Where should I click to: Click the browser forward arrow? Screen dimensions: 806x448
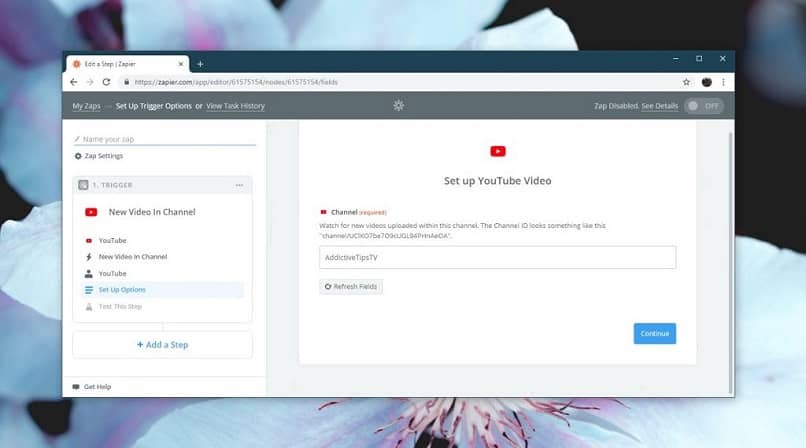90,82
